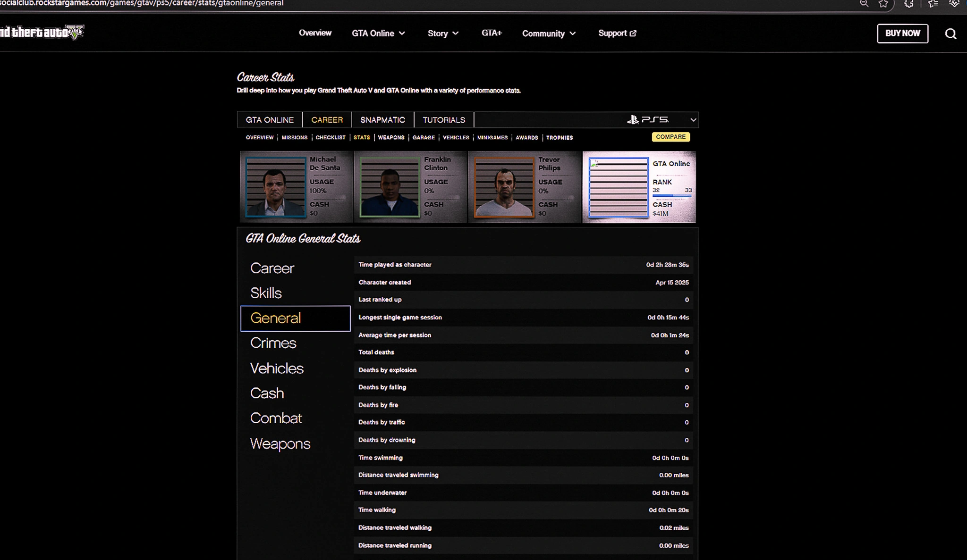This screenshot has height=560, width=967.
Task: Click the BUY NOW button
Action: pos(902,33)
